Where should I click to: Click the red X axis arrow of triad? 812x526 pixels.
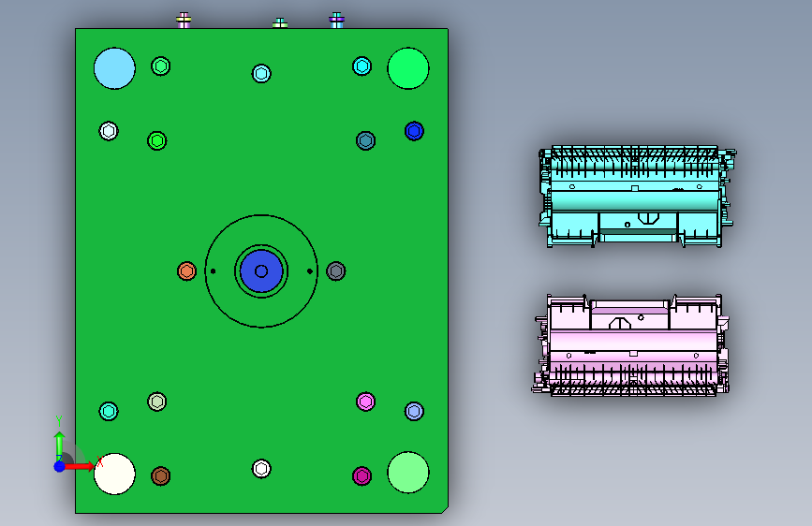click(x=80, y=466)
